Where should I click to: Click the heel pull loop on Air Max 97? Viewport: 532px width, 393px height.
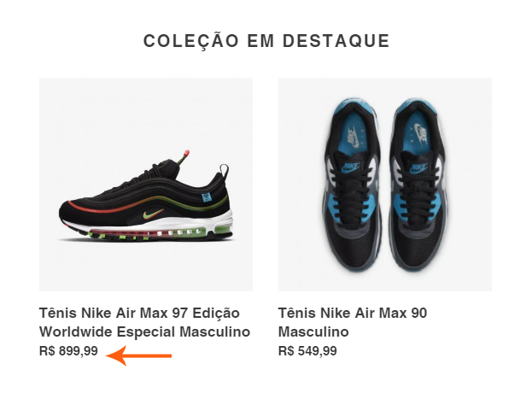click(x=224, y=169)
